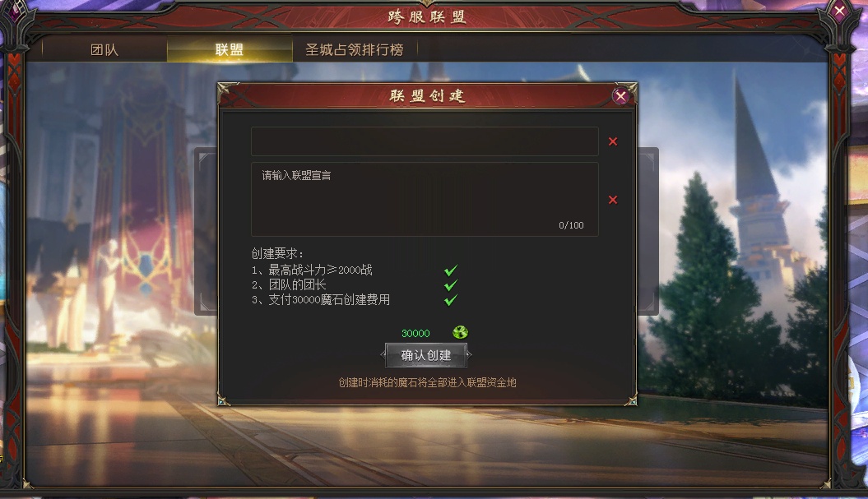This screenshot has height=499, width=868.
Task: Confirm with the 确认创建 button
Action: [425, 355]
